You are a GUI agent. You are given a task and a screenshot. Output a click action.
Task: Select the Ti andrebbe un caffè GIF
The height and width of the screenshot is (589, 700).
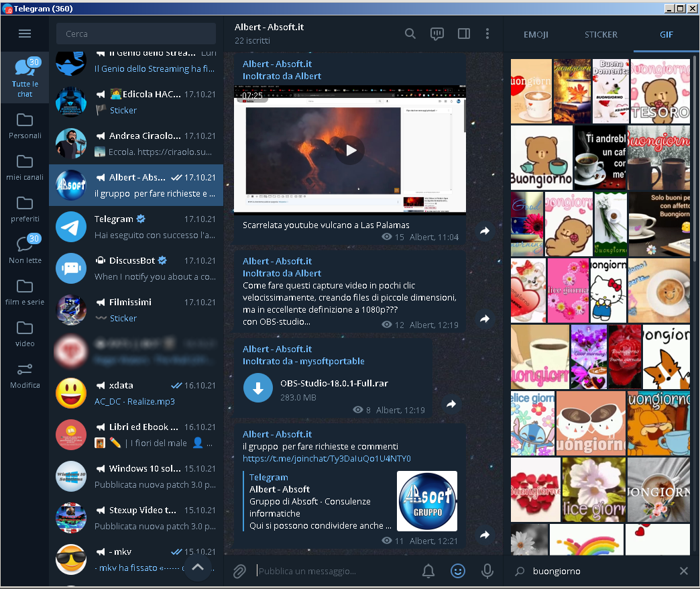coord(600,158)
